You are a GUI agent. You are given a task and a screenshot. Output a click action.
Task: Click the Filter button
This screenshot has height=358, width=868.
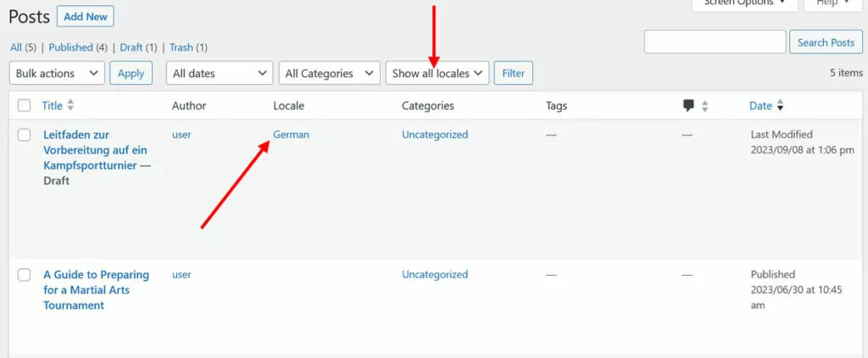tap(513, 74)
